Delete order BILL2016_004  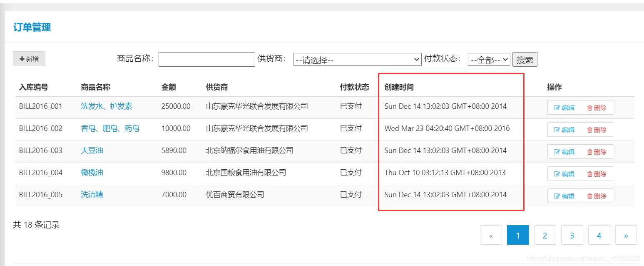point(597,174)
